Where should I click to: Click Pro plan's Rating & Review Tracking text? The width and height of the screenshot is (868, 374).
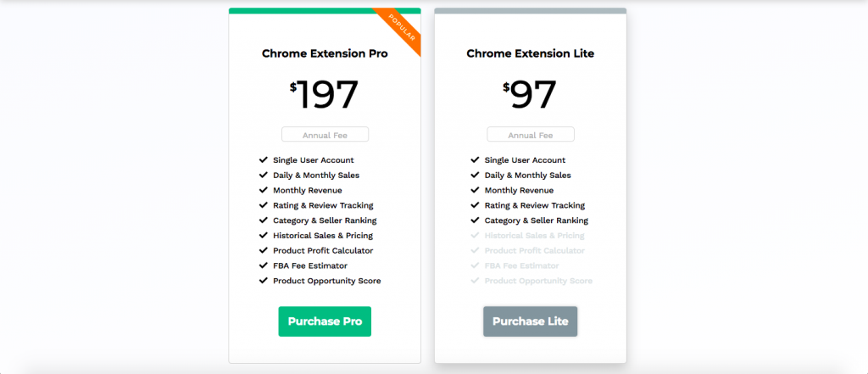point(323,205)
